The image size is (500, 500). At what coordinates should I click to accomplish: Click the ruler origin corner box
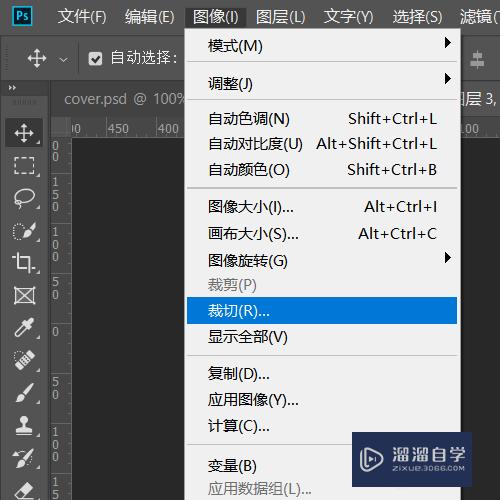pyautogui.click(x=61, y=127)
